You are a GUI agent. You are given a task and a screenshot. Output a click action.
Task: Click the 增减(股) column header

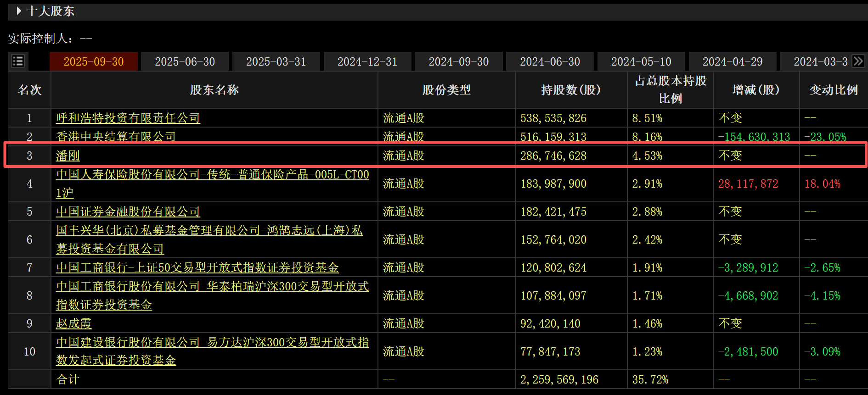coord(756,90)
